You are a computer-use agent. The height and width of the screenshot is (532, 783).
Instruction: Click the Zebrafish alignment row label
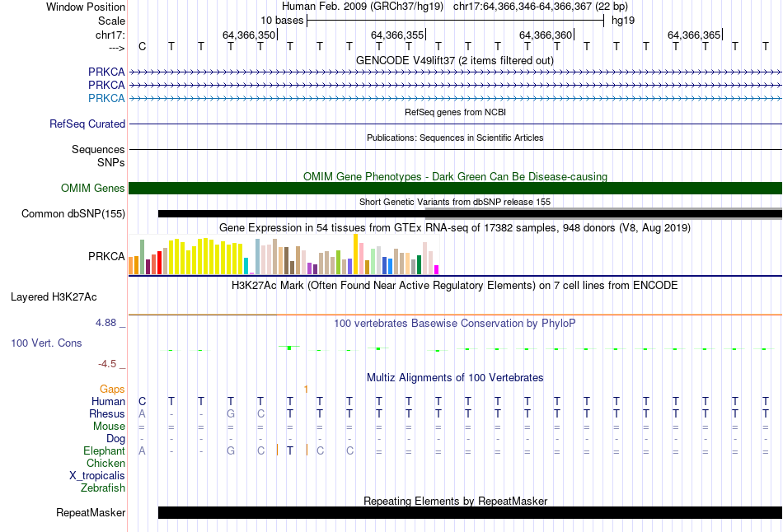tap(103, 488)
